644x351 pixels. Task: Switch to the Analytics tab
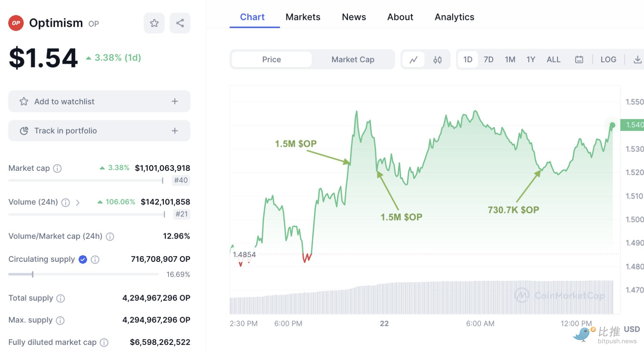tap(454, 17)
